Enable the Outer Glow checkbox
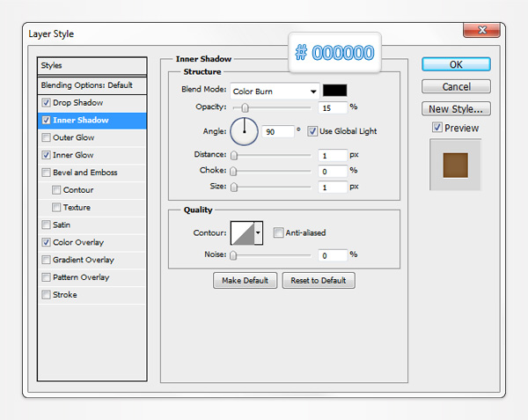Image resolution: width=528 pixels, height=420 pixels. click(46, 138)
